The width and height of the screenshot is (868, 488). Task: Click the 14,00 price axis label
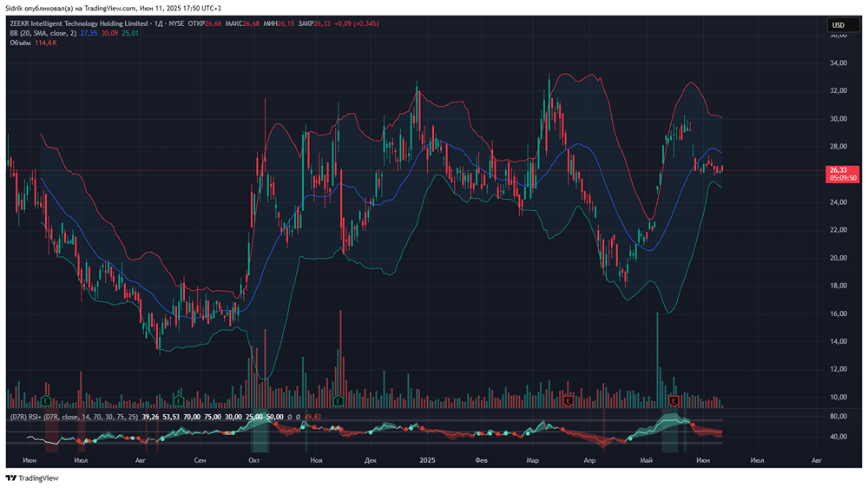838,341
